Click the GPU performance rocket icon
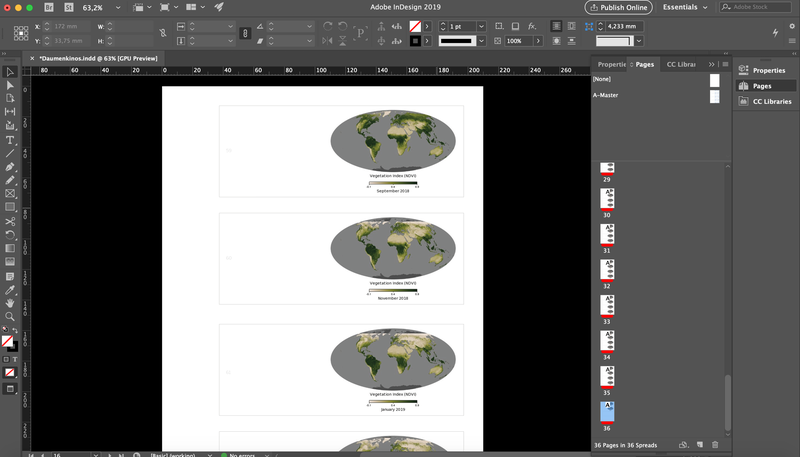 [x=219, y=7]
